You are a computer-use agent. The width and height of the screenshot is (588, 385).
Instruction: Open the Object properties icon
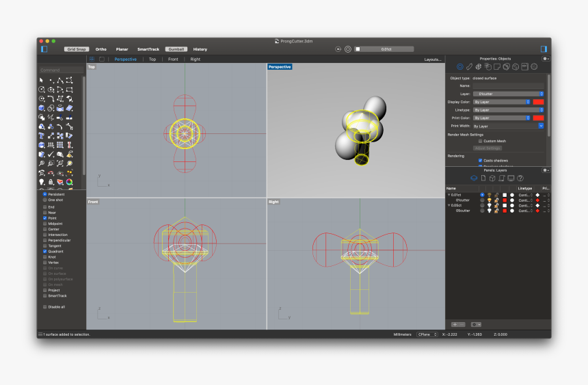pyautogui.click(x=460, y=67)
